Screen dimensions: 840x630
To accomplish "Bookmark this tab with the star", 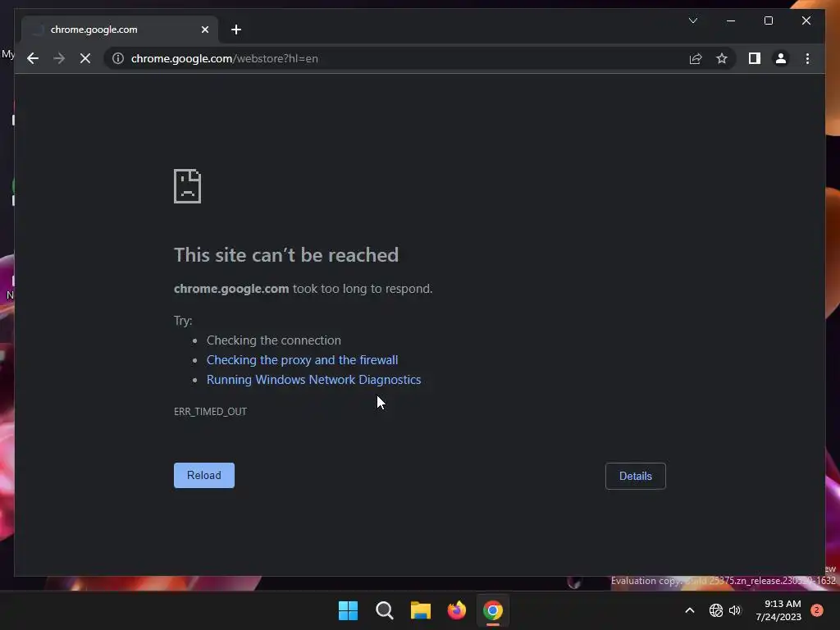I will pos(722,58).
